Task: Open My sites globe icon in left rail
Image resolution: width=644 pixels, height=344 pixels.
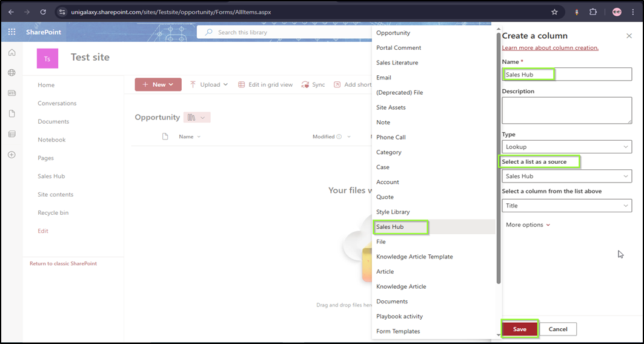Action: tap(12, 73)
